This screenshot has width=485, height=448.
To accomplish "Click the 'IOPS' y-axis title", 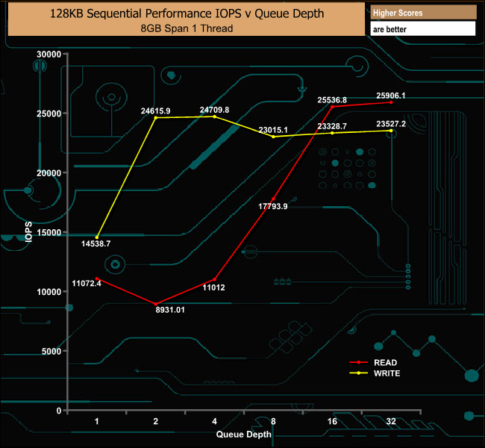I will (x=28, y=232).
